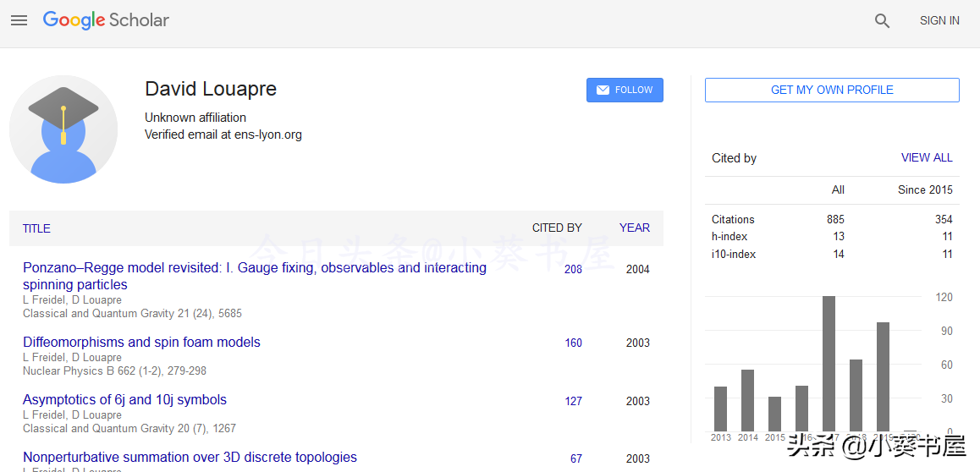Click the tallest bar in citation chart

829,364
